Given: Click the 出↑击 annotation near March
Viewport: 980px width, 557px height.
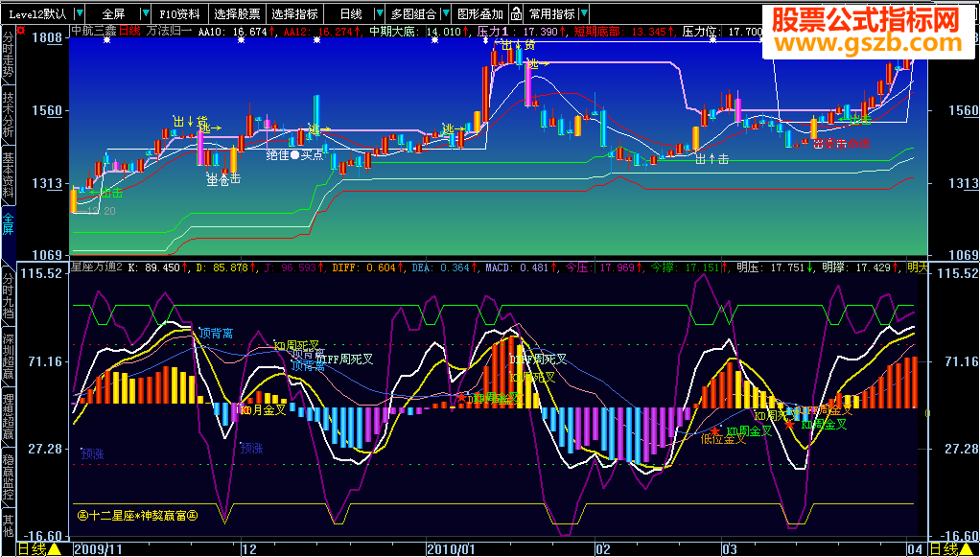Looking at the screenshot, I should [712, 159].
